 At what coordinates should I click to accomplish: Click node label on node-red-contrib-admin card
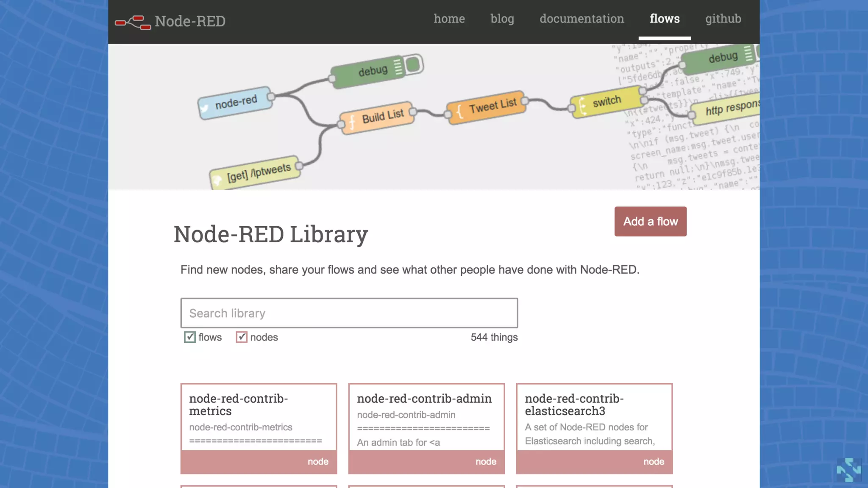[486, 462]
